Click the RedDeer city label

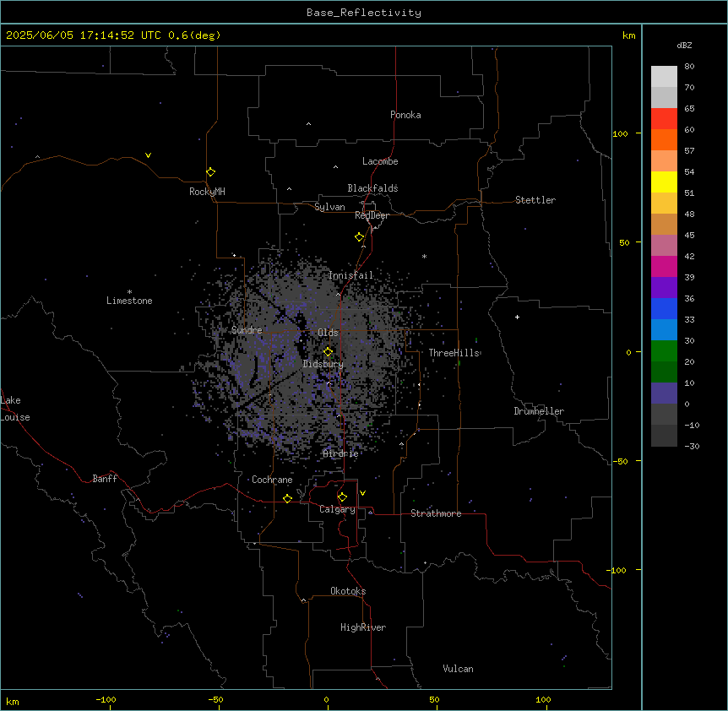(372, 215)
